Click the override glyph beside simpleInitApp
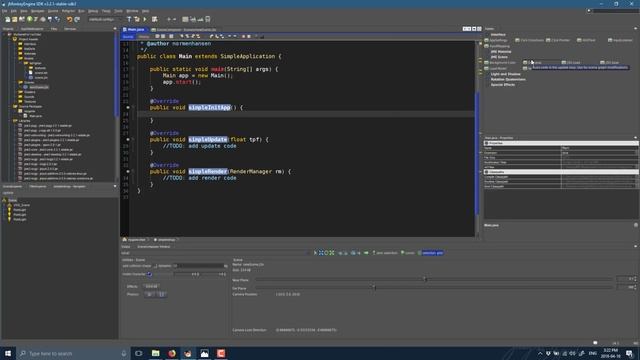The image size is (640, 360). 127,107
